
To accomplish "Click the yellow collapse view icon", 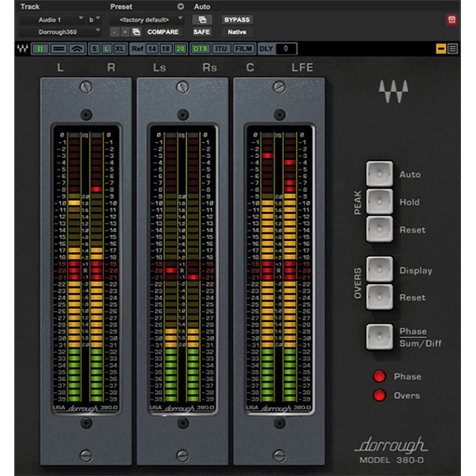I will click(441, 48).
